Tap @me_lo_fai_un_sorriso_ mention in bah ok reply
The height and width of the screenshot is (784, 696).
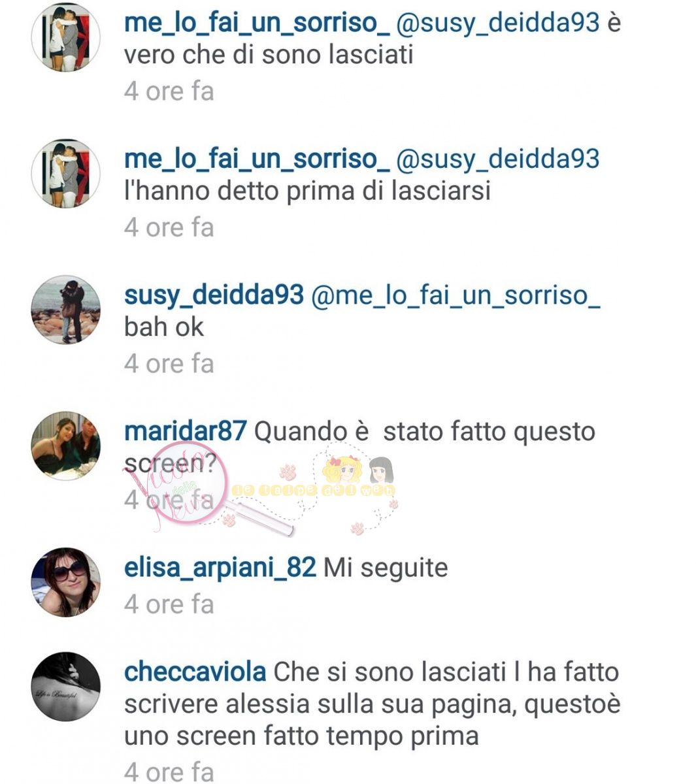pyautogui.click(x=456, y=295)
